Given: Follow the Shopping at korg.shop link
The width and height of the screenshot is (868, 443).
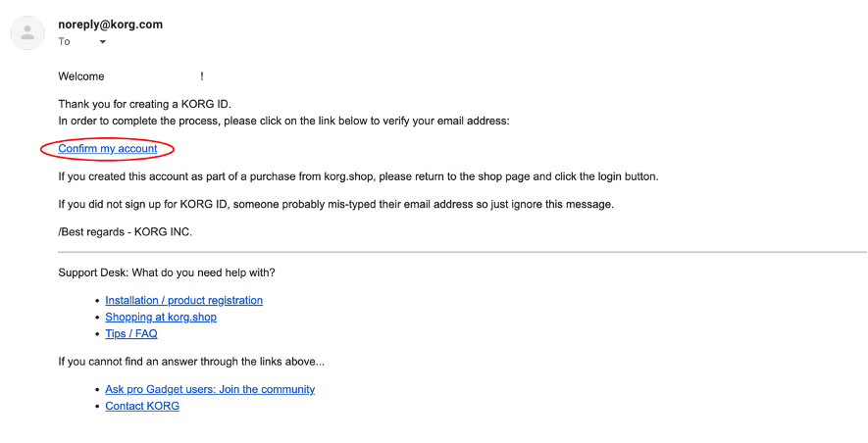Looking at the screenshot, I should [161, 317].
